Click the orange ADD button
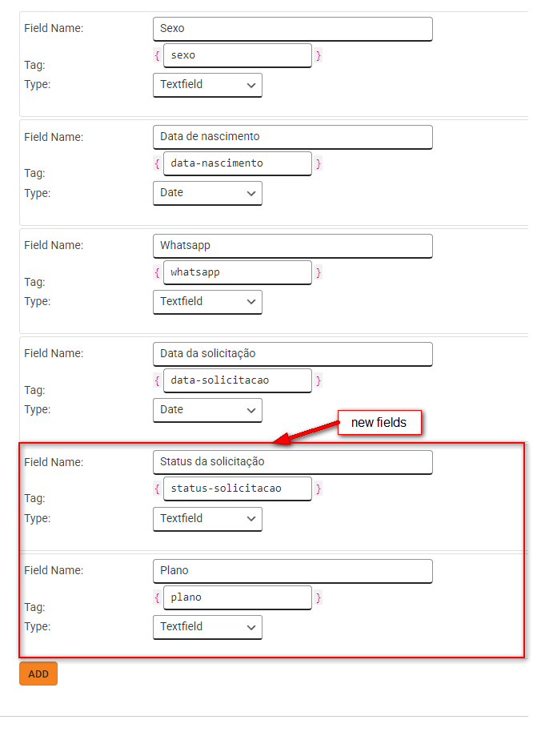This screenshot has height=756, width=533. pyautogui.click(x=38, y=674)
